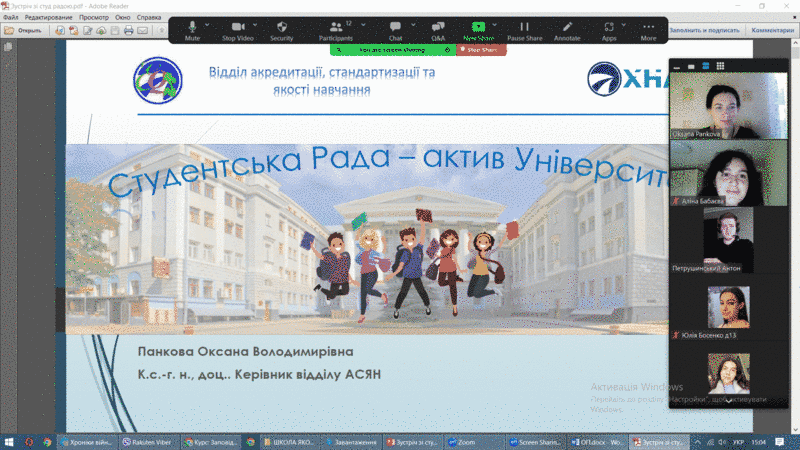This screenshot has height=450, width=800.
Task: Pause Share in Zoom
Action: [x=524, y=31]
